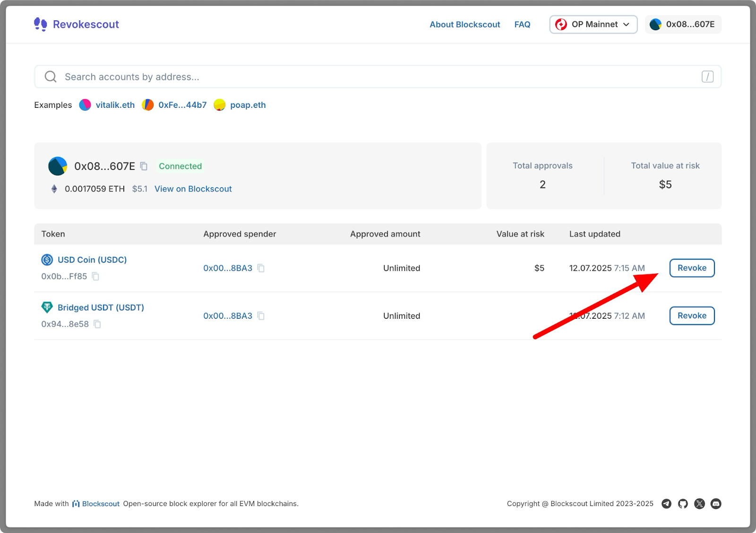Click the $5 value in the USDC row

pyautogui.click(x=539, y=268)
